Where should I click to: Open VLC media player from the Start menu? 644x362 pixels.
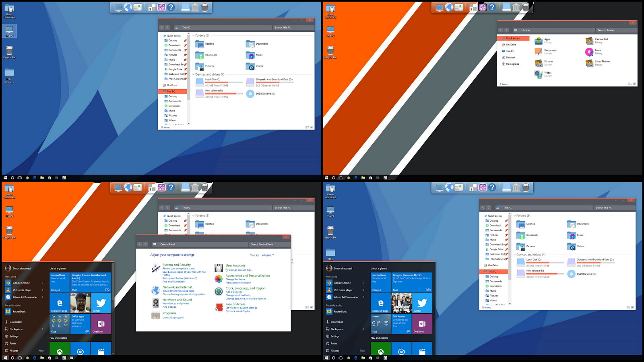tap(22, 290)
